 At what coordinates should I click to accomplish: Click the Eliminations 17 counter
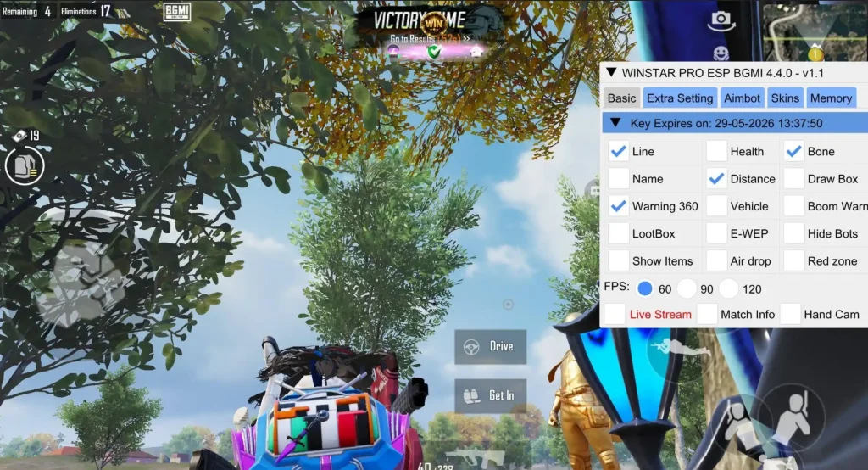click(86, 11)
